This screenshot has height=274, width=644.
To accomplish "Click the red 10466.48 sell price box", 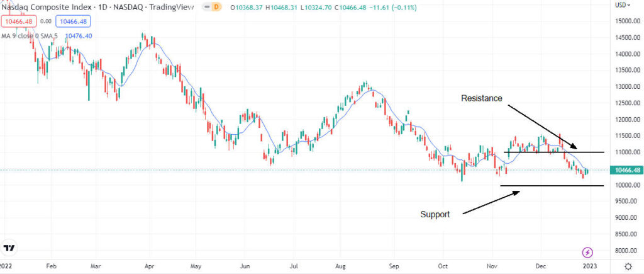I will (x=19, y=21).
